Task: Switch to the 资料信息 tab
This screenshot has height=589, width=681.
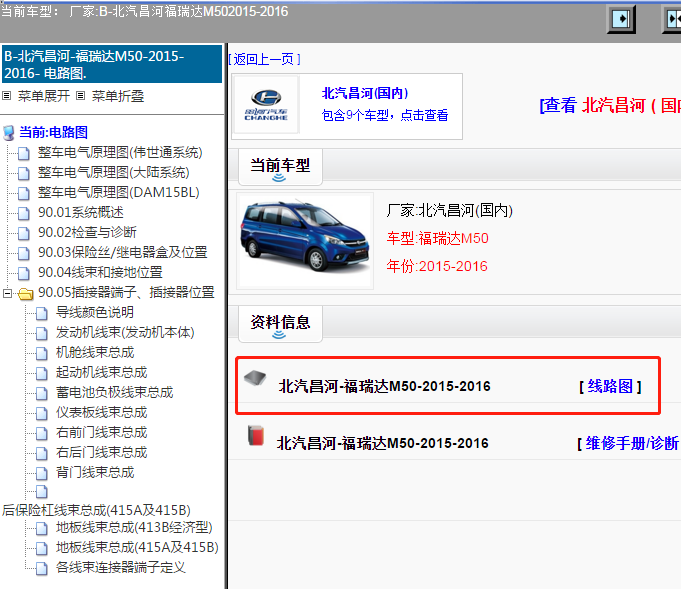Action: click(x=280, y=321)
